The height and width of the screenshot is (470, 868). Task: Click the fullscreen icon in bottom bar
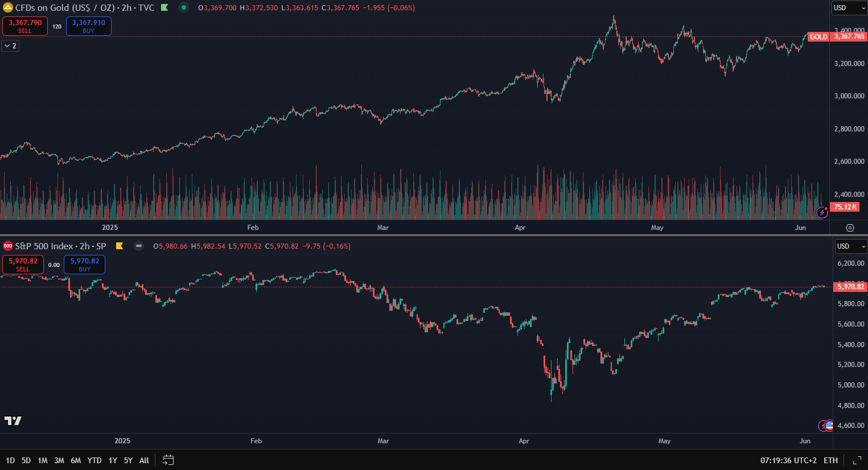(x=857, y=460)
